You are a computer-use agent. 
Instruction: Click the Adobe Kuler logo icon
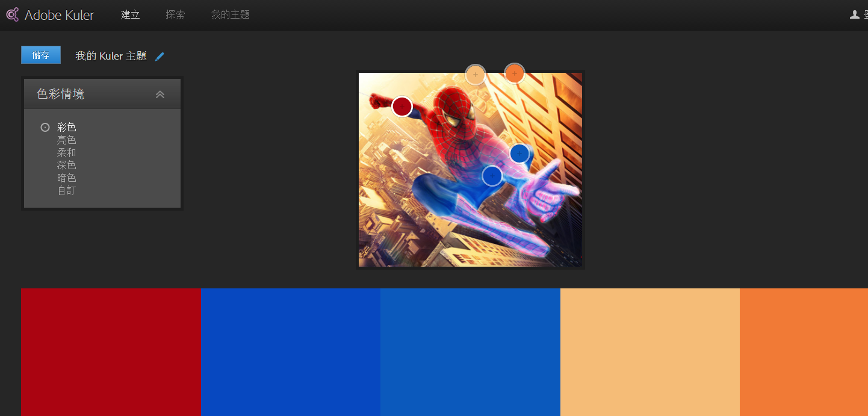[12, 15]
